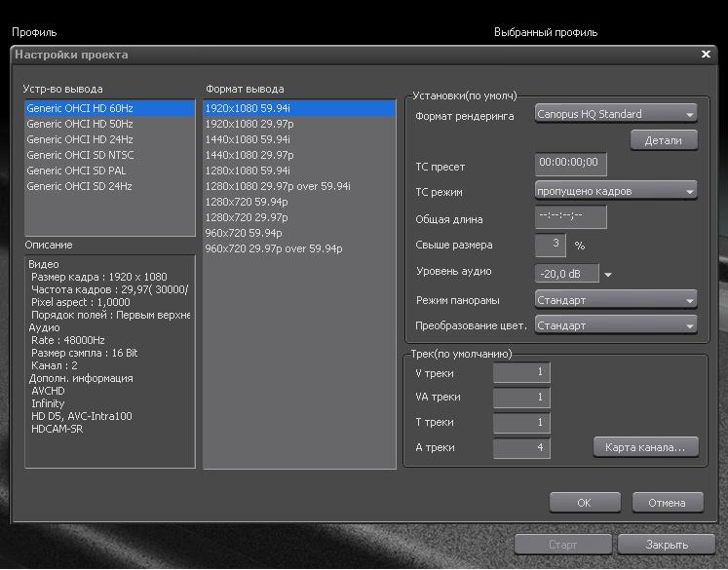Open Режим панорамы dropdown
The image size is (728, 570).
616,300
